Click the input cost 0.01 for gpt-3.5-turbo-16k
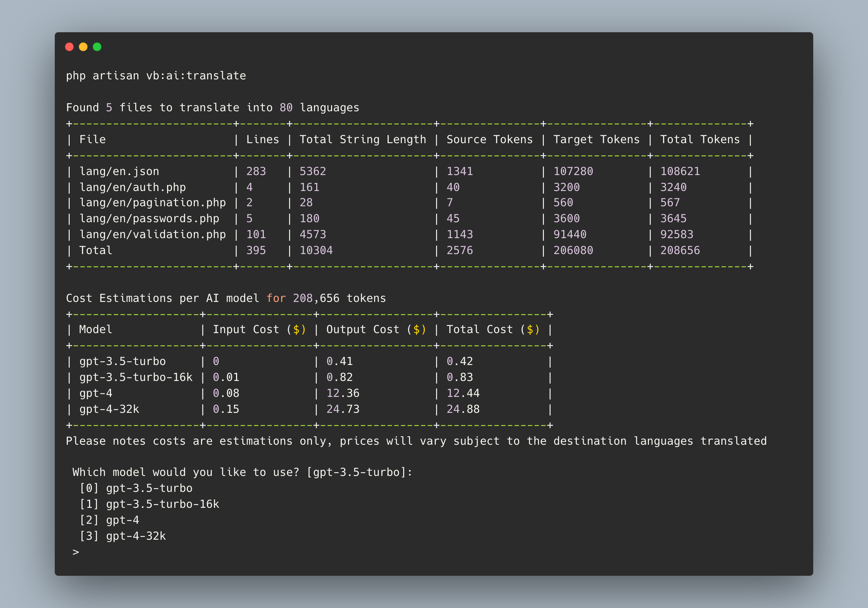 (x=226, y=378)
